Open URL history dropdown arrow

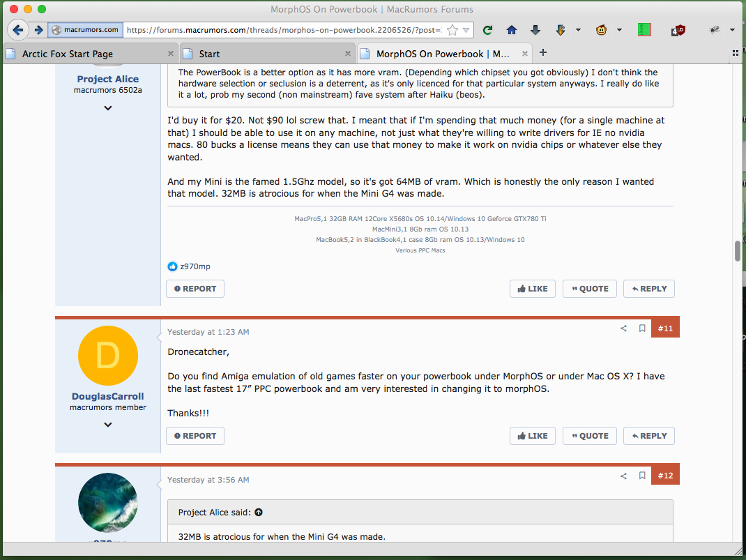pyautogui.click(x=466, y=30)
